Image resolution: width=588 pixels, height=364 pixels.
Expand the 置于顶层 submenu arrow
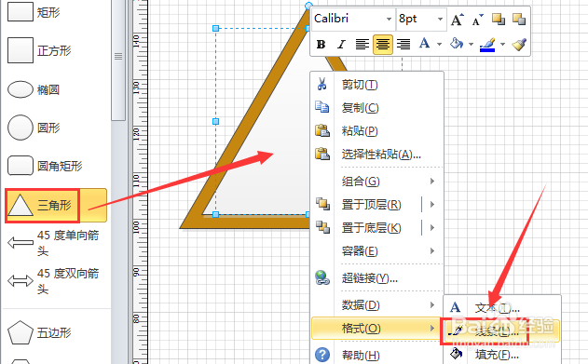(x=432, y=205)
